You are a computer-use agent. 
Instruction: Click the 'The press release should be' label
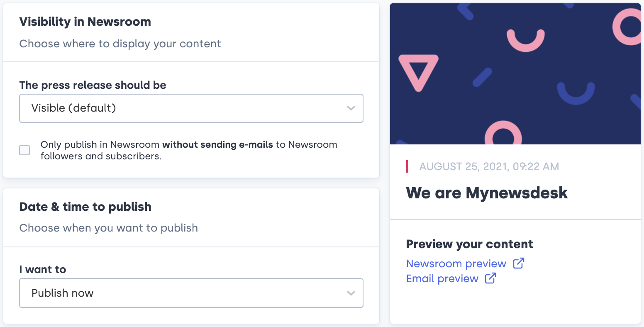coord(93,85)
